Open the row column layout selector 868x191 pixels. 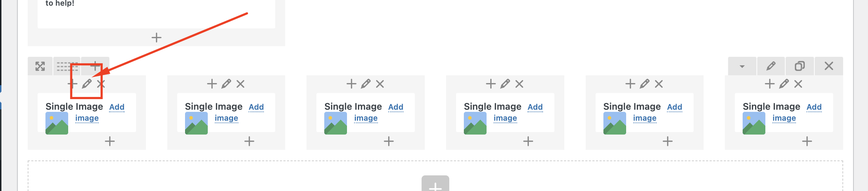[67, 66]
